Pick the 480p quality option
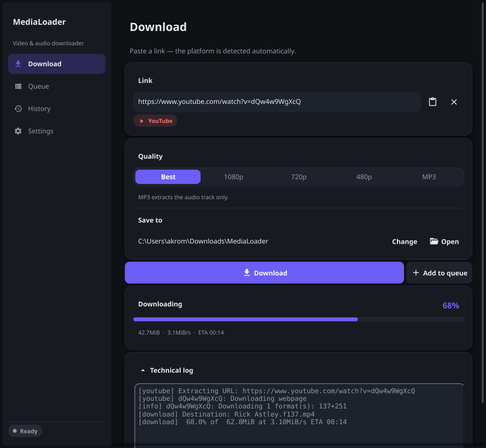This screenshot has height=448, width=486. click(364, 177)
